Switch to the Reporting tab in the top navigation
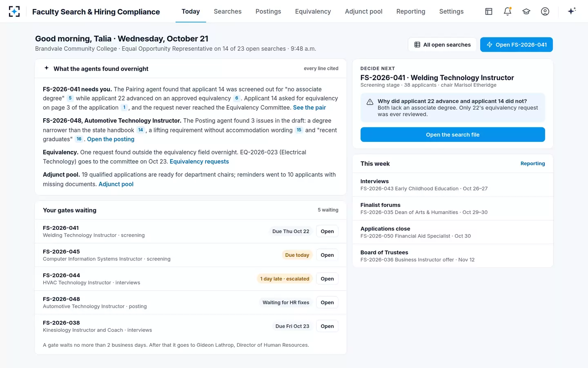This screenshot has height=368, width=588. coord(411,11)
